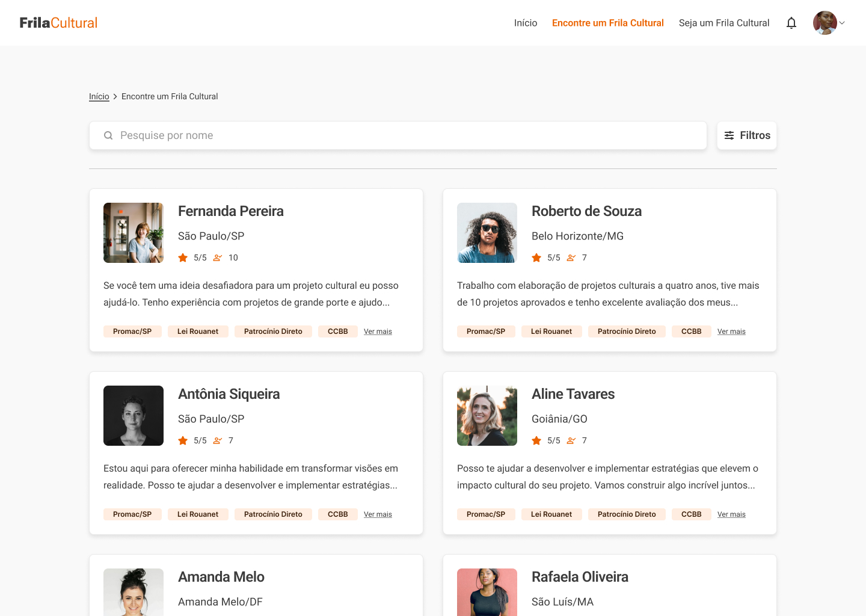Click the description text on Roberto de Souza's card
This screenshot has height=616, width=866.
(x=608, y=294)
